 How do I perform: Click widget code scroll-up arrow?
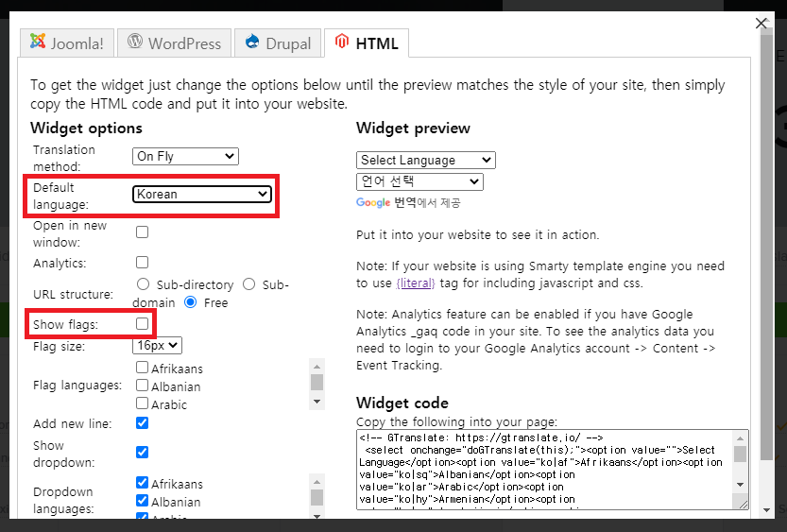[x=741, y=438]
